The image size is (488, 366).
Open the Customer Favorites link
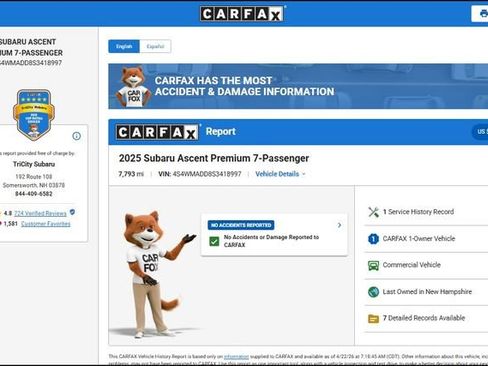pos(46,224)
